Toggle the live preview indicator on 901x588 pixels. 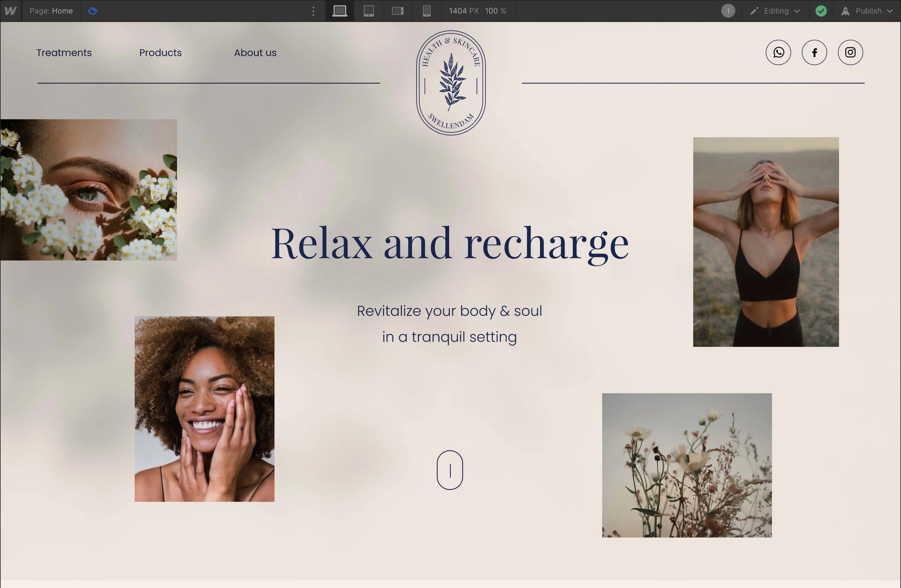point(93,11)
